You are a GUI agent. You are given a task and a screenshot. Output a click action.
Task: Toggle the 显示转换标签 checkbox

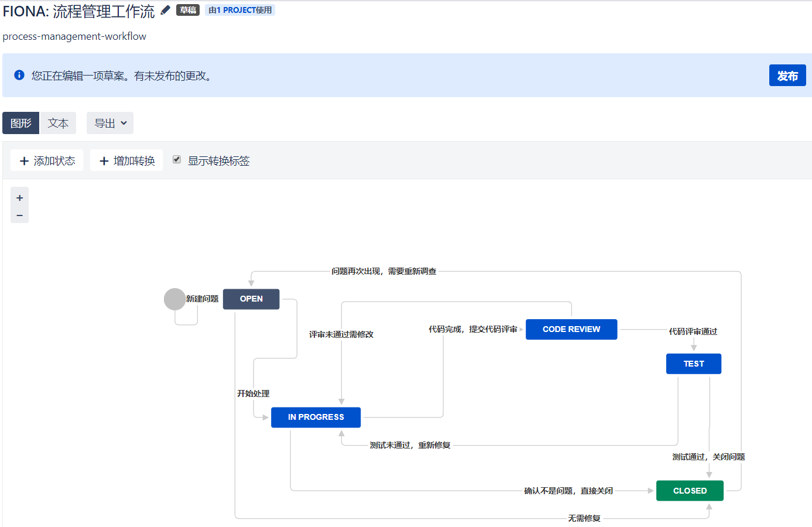click(176, 159)
